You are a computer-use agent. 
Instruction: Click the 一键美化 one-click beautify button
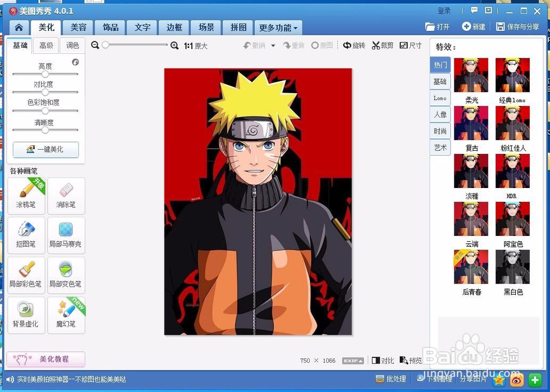pos(46,150)
